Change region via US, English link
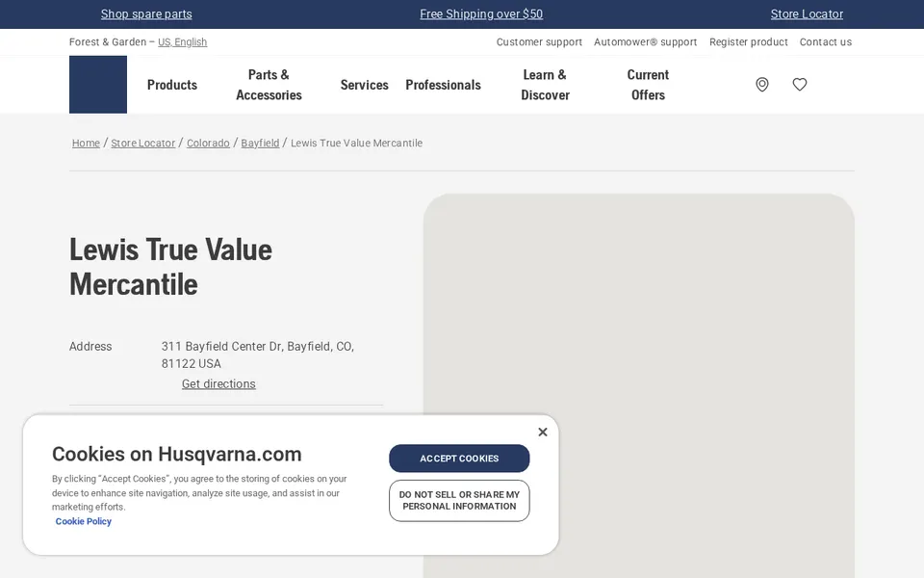The height and width of the screenshot is (578, 924). (182, 41)
